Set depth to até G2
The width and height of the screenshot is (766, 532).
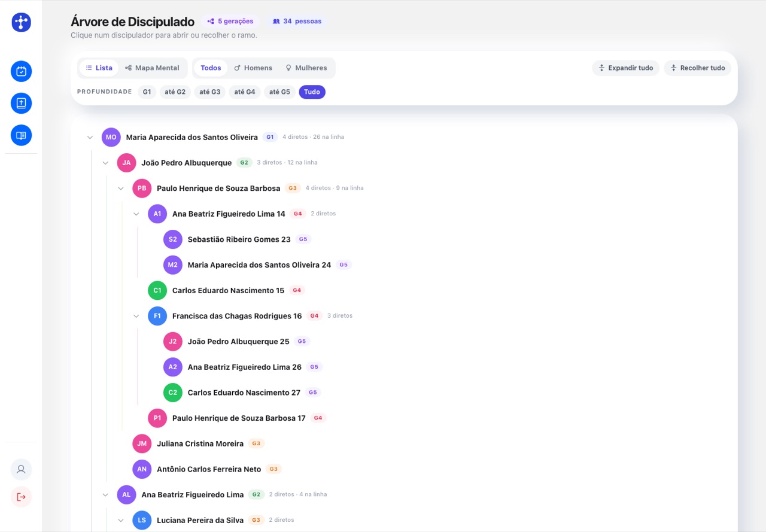click(x=175, y=92)
